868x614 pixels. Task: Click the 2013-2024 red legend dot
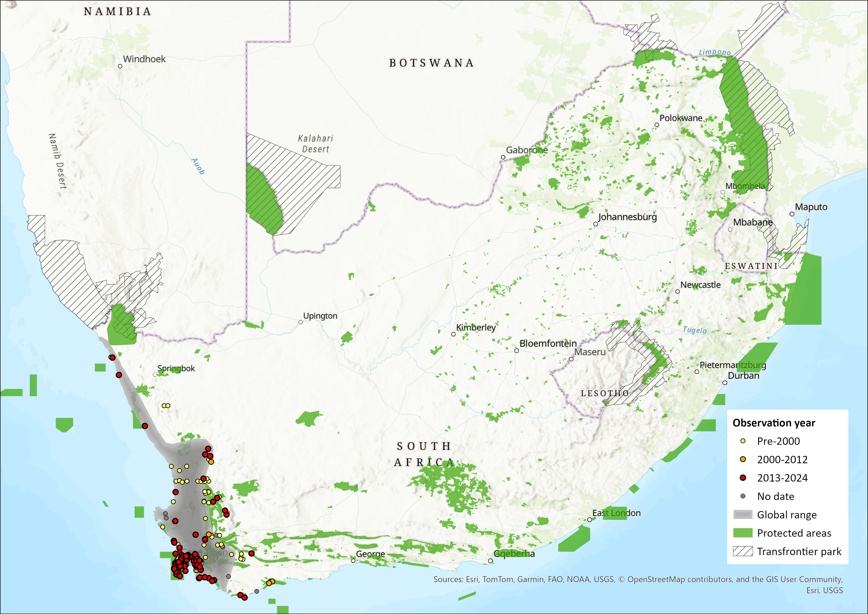(x=743, y=478)
